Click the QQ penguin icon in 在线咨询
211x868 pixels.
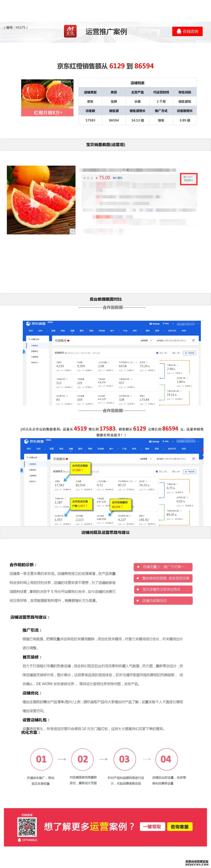point(179,31)
